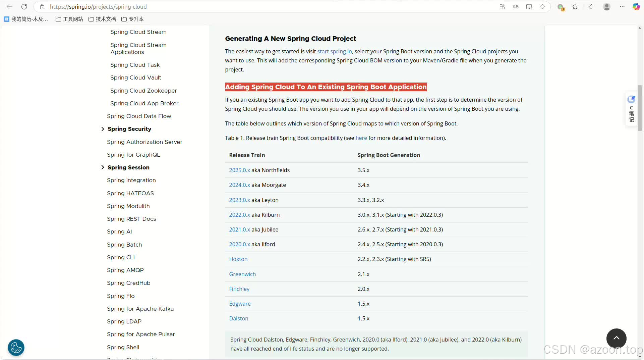The height and width of the screenshot is (360, 644).
Task: Select Spring Security in sidebar
Action: coord(129,129)
